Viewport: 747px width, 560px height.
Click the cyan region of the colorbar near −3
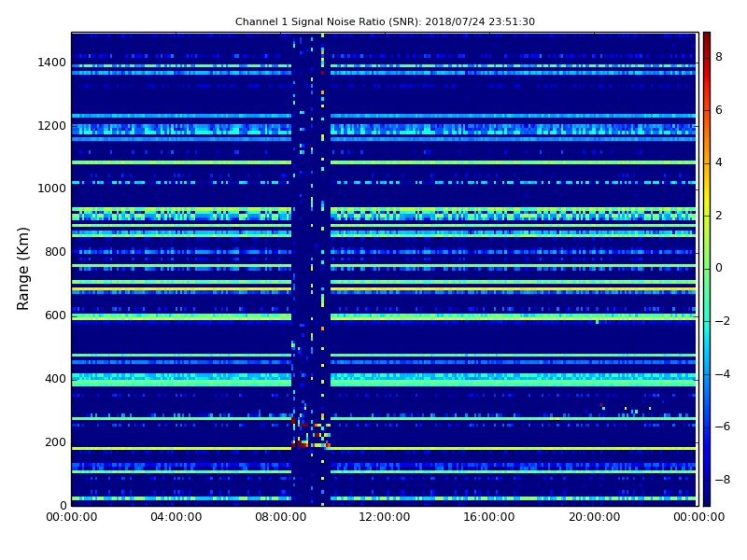pos(707,347)
